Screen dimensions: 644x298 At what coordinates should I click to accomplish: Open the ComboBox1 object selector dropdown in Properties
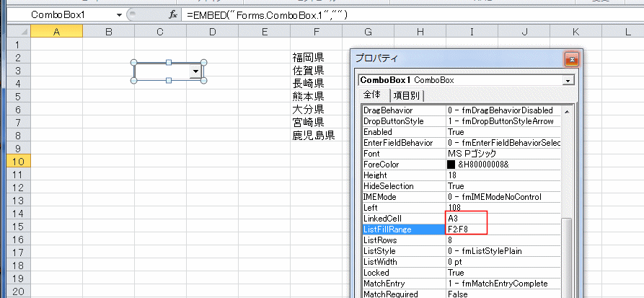pos(568,81)
